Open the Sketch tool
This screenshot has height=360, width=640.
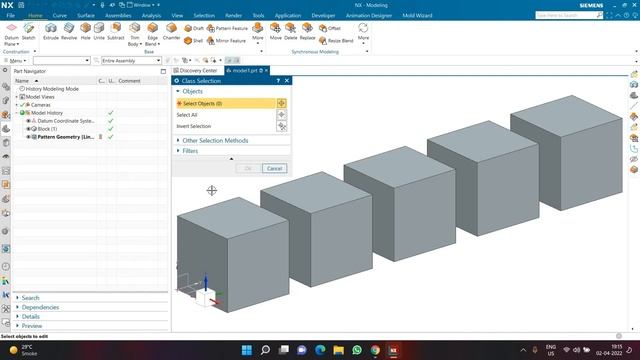(29, 32)
